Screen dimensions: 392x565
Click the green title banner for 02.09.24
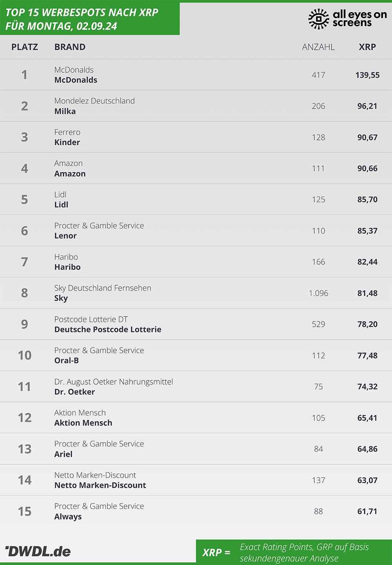point(90,19)
